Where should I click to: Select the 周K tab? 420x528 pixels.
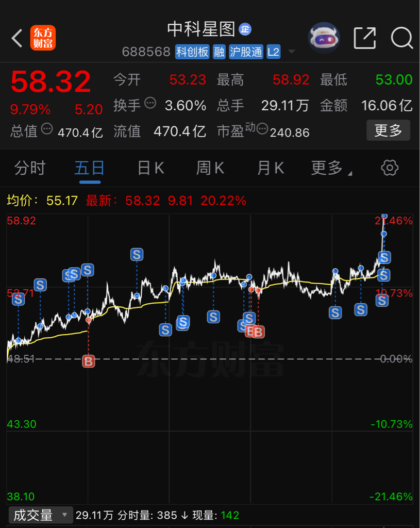pos(210,168)
